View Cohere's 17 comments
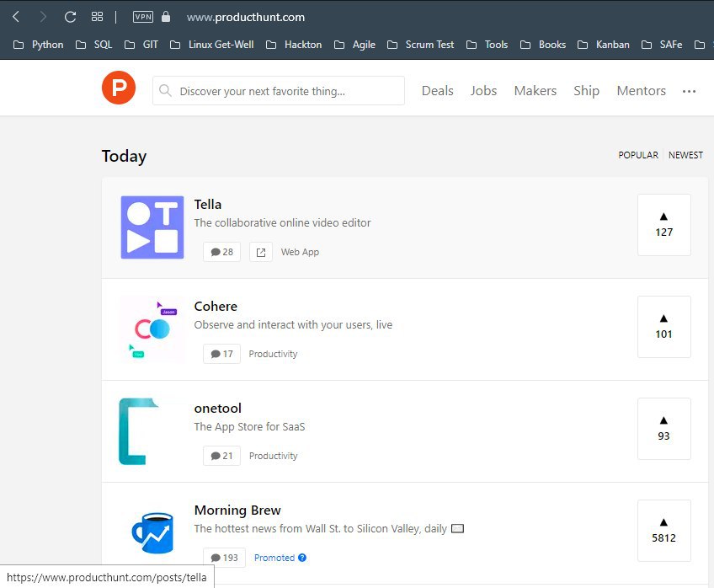Image resolution: width=714 pixels, height=588 pixels. pos(221,354)
